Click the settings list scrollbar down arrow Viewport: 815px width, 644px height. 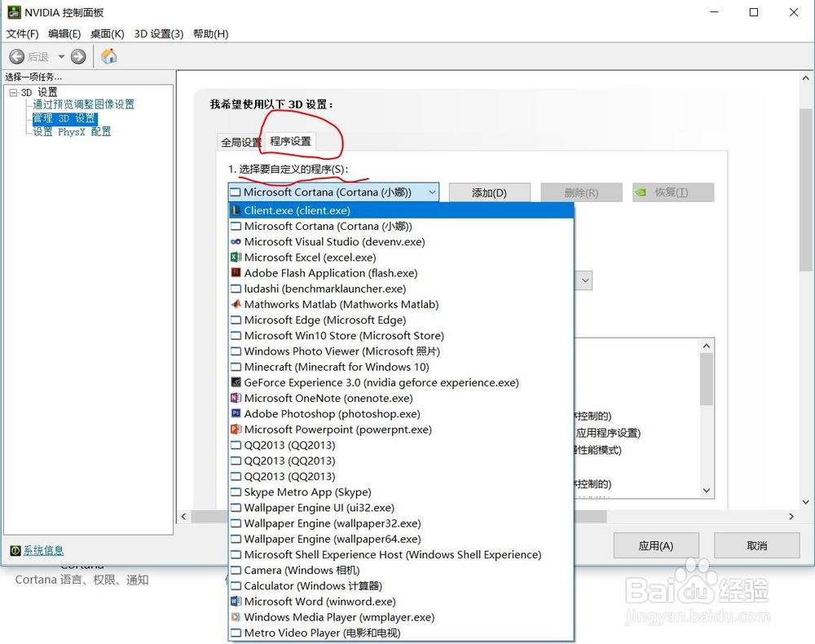tap(707, 490)
